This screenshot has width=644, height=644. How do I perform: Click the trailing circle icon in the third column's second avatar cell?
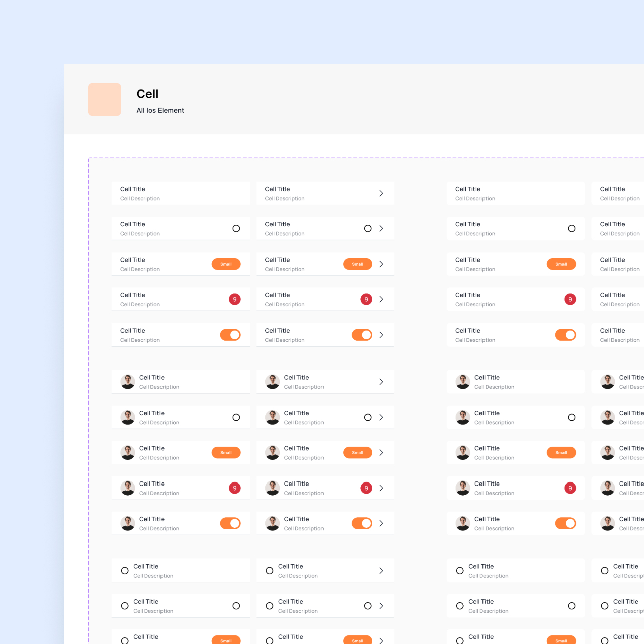pyautogui.click(x=572, y=417)
